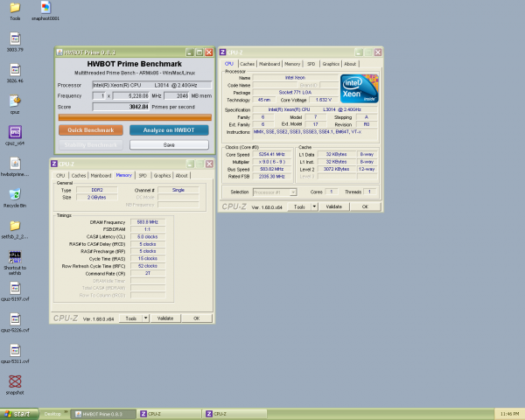The image size is (525, 420).
Task: Click the CPU-Z Z icon in processor window
Action: coord(222,52)
